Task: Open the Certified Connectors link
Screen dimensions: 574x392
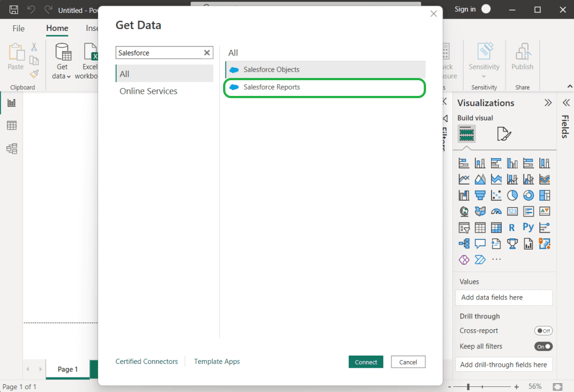Action: pos(146,361)
